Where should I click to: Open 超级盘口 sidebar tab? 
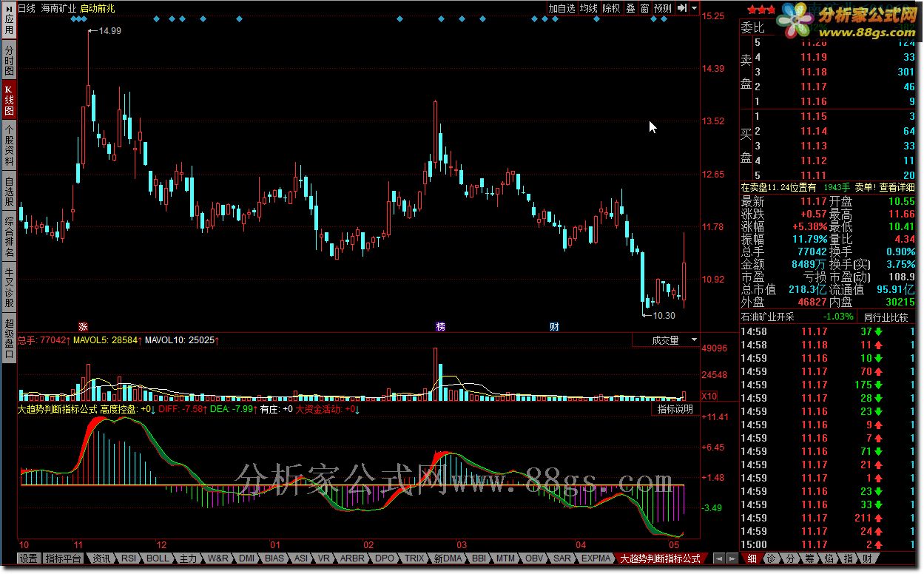9,339
